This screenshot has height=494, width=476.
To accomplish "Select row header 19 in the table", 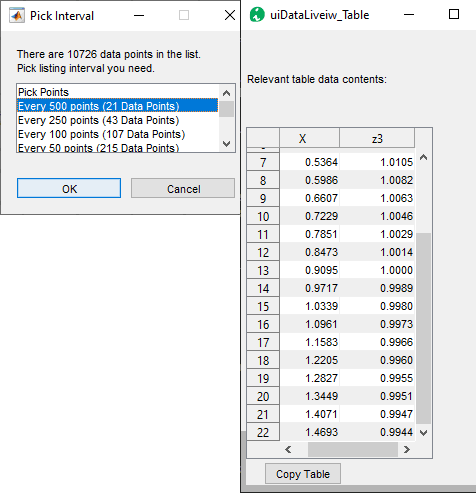I will [x=263, y=378].
